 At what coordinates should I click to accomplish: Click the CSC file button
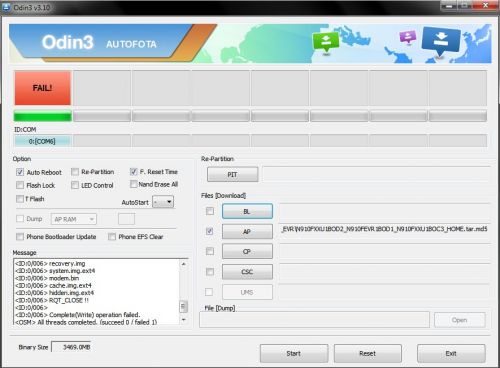247,272
